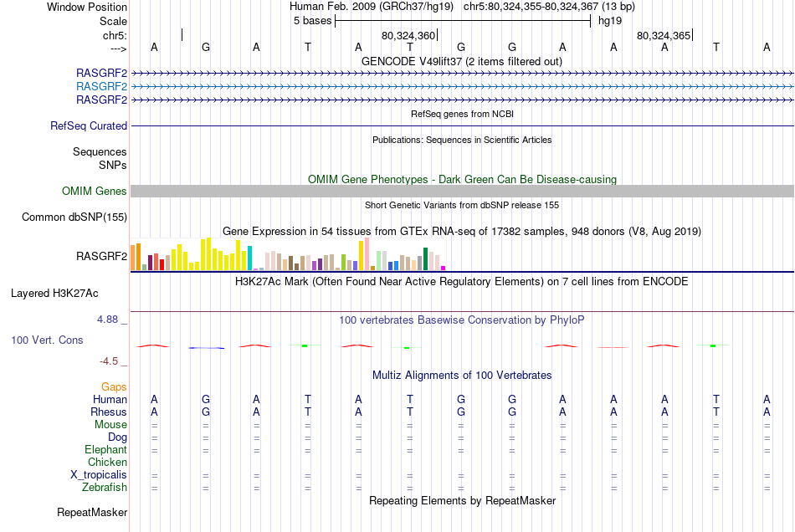Click the -4.5 PhyloP lower scale value
The height and width of the screenshot is (532, 795).
pos(109,361)
